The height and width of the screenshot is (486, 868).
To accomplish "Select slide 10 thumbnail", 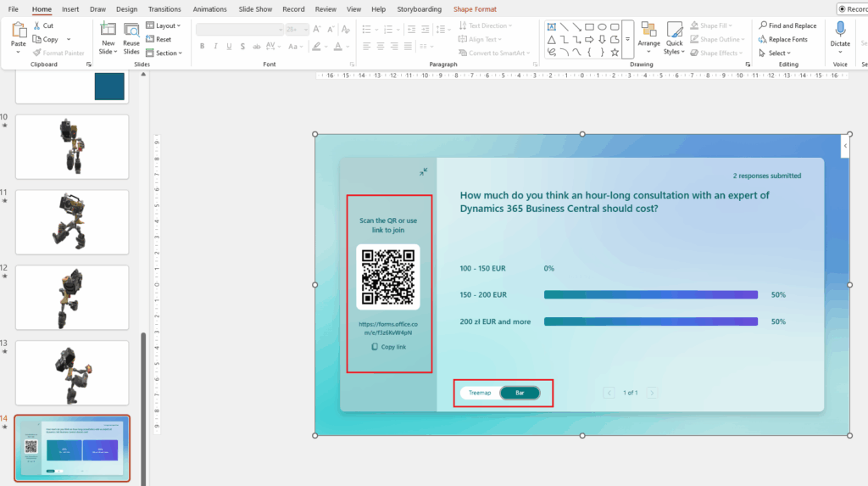I will (x=72, y=147).
